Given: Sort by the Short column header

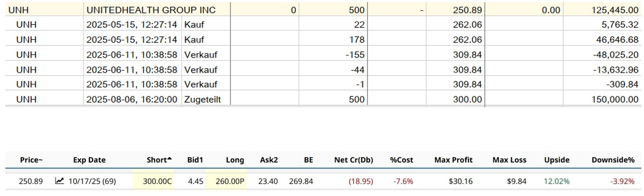Looking at the screenshot, I should pos(159,160).
